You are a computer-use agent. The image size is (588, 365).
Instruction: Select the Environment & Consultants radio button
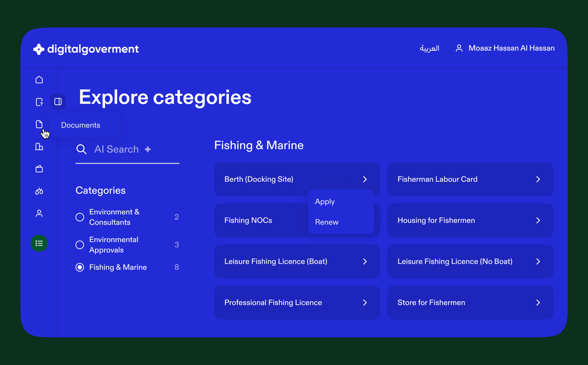[80, 217]
